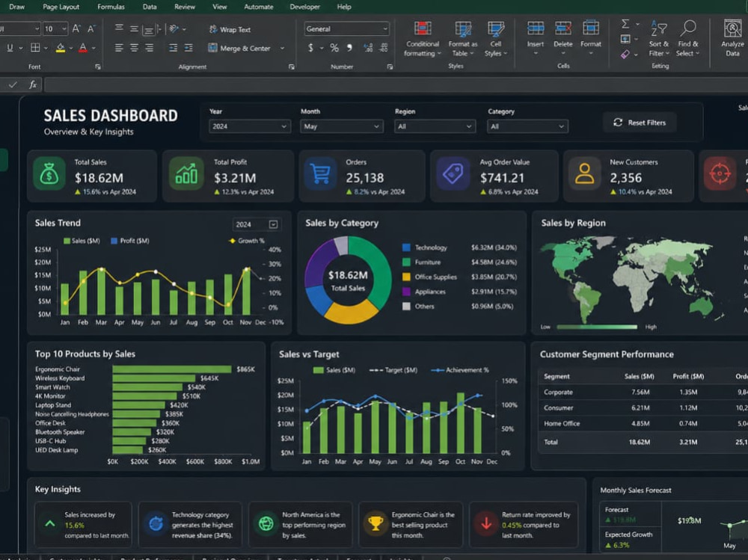Image resolution: width=748 pixels, height=560 pixels.
Task: Apply Accounting dollar format
Action: tap(310, 48)
